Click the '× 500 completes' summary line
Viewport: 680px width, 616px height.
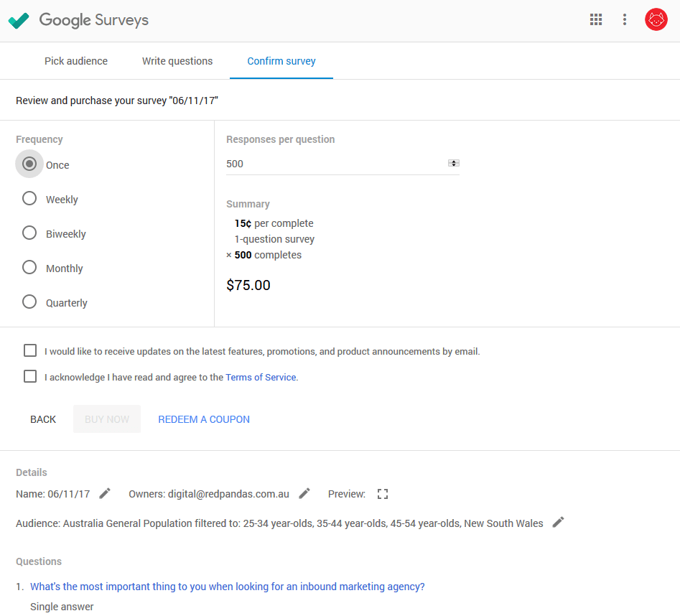point(264,255)
